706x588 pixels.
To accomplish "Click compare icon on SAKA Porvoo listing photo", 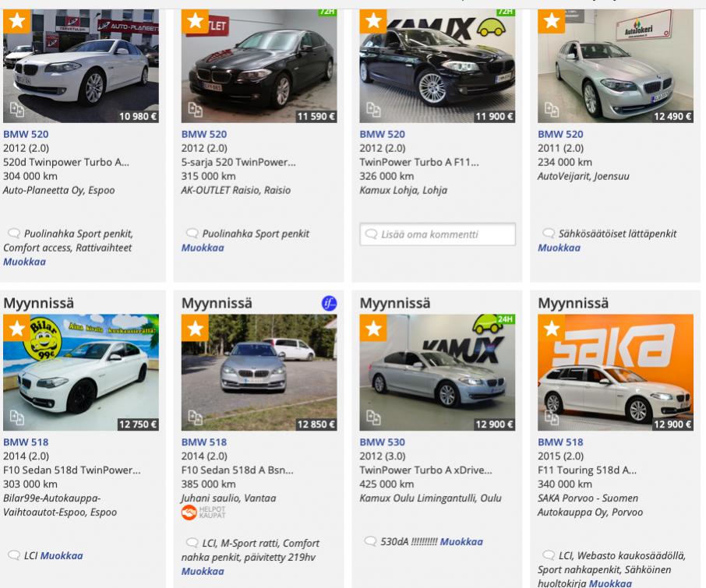I will pos(552,417).
